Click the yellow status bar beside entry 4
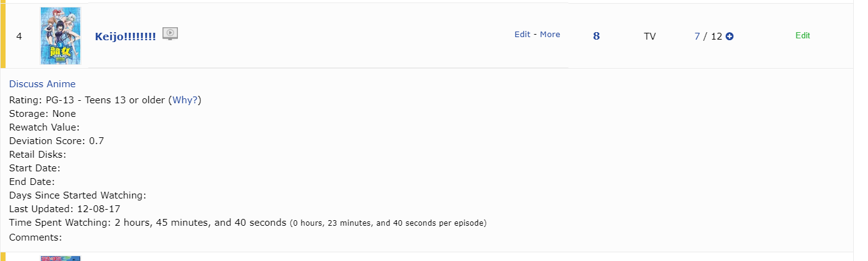The image size is (868, 261). [2, 35]
